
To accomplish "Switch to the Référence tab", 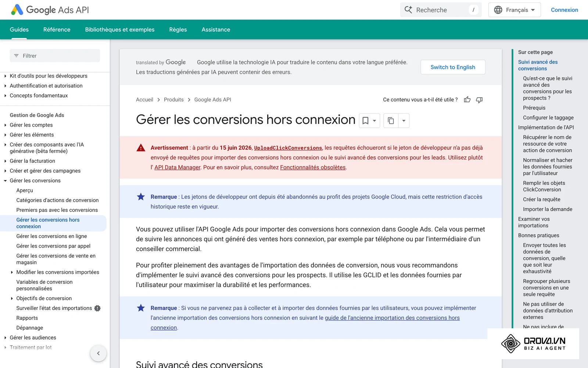I will pyautogui.click(x=57, y=29).
